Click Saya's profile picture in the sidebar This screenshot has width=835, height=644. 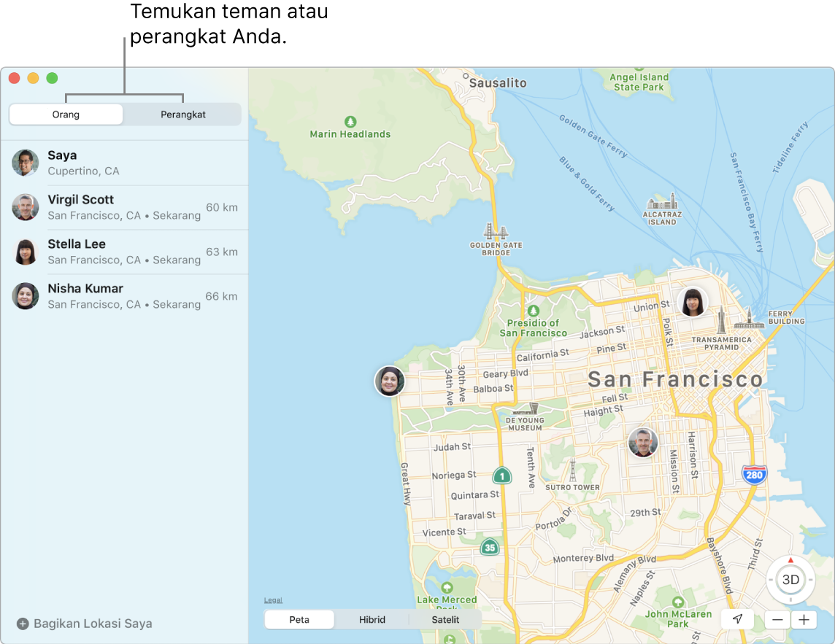(26, 163)
